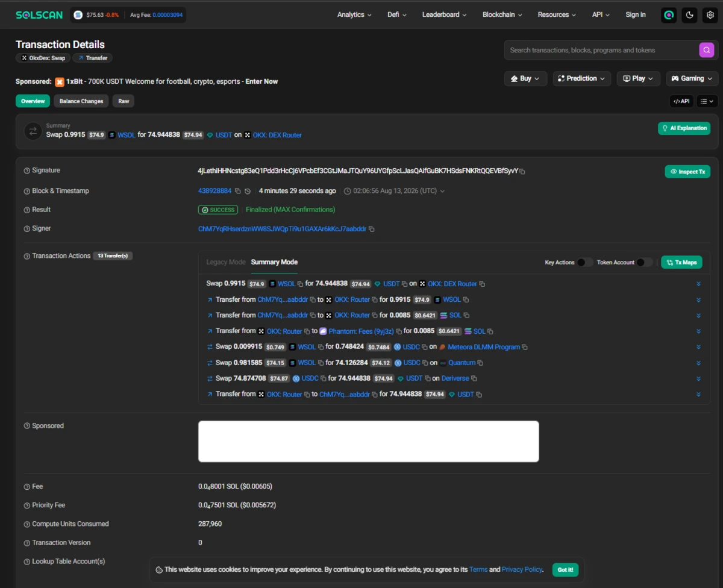
Task: Click the Compute Units Consumed help icon
Action: [27, 524]
